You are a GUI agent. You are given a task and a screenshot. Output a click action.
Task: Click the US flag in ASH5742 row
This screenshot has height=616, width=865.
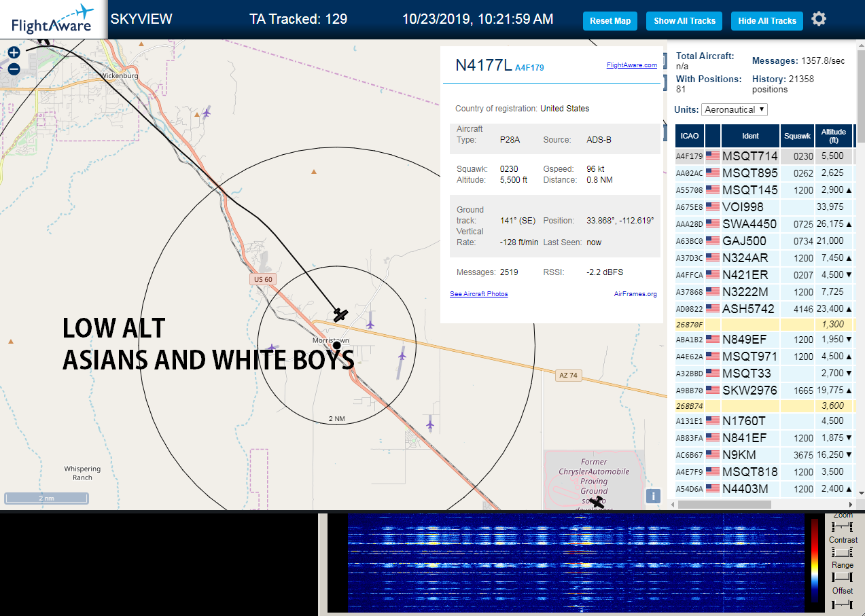(x=713, y=309)
